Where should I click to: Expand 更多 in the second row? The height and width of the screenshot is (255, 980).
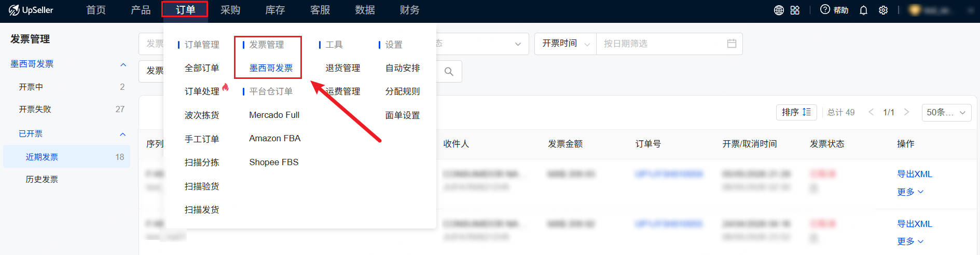(910, 241)
